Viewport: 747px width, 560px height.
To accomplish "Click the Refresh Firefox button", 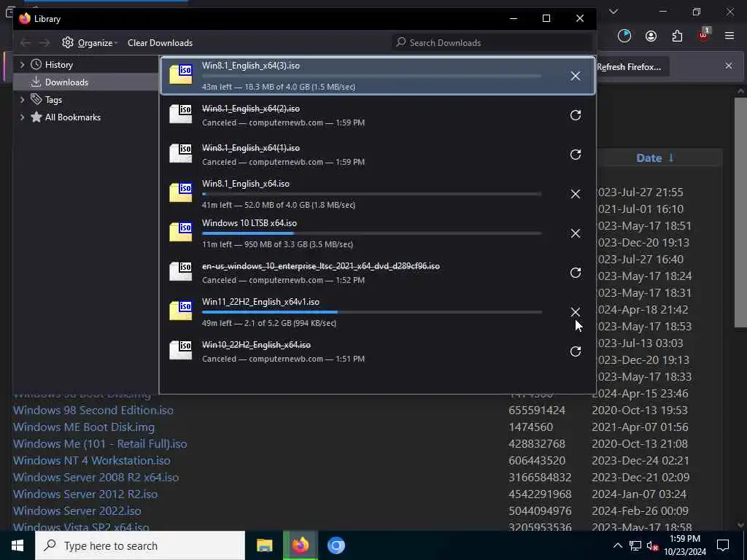I will pyautogui.click(x=632, y=67).
